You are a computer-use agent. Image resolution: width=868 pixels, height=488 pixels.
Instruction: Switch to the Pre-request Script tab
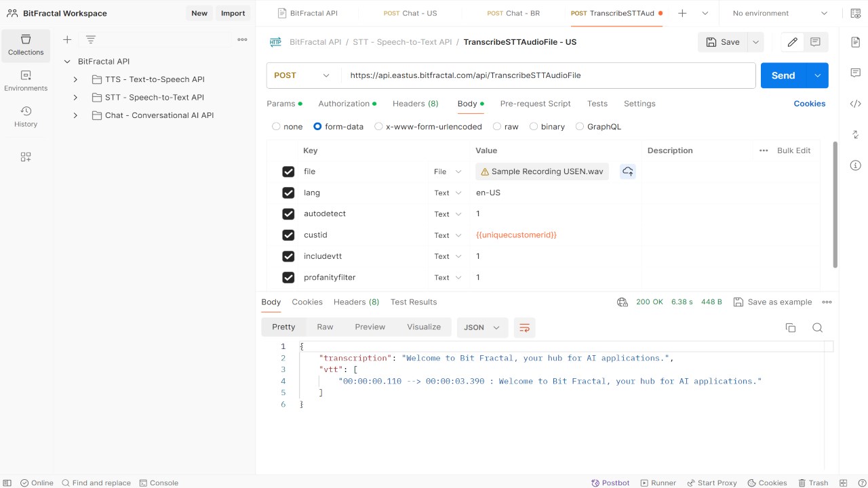pos(535,104)
